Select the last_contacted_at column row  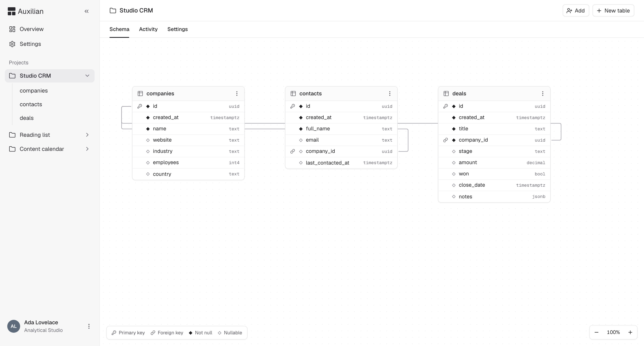[x=341, y=163]
